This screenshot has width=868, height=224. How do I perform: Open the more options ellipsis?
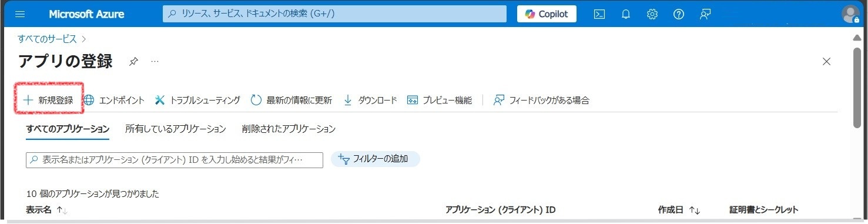click(x=155, y=61)
